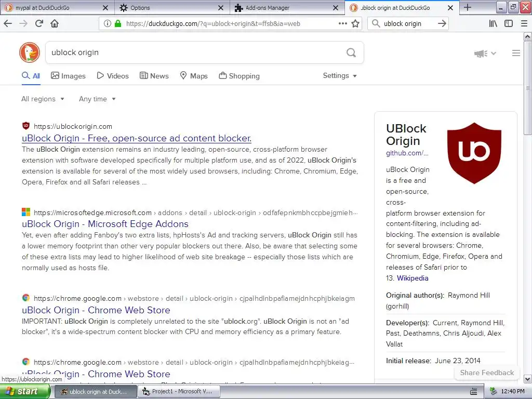The height and width of the screenshot is (399, 532).
Task: Run the search with magnifier button
Action: (351, 52)
